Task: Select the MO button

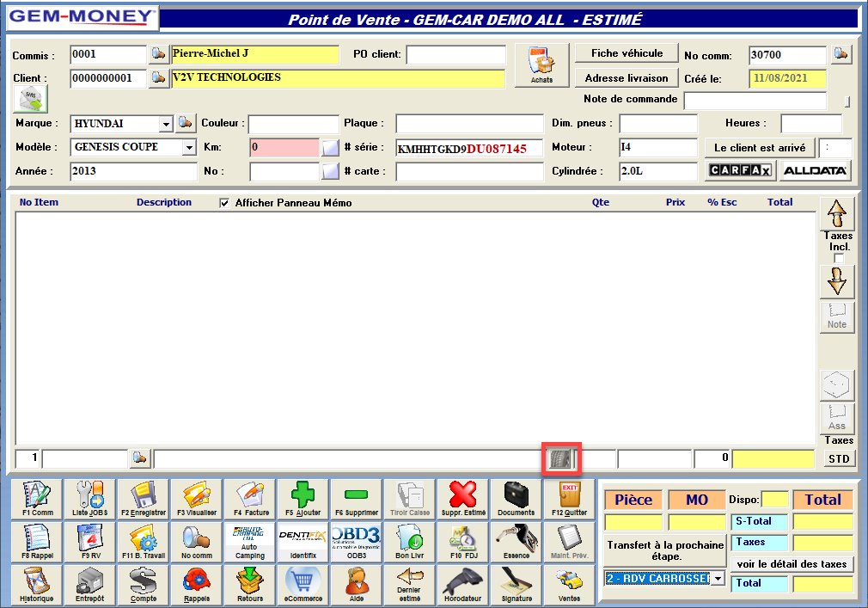Action: tap(697, 500)
